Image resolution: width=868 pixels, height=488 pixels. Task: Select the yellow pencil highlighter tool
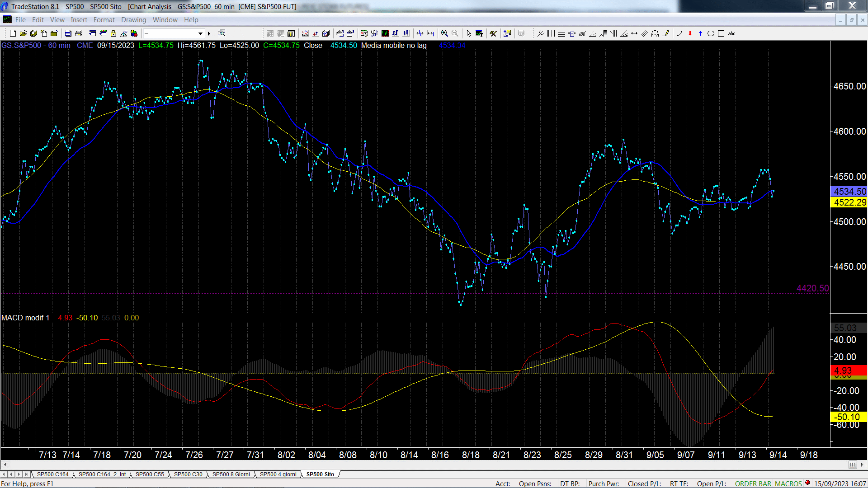pos(665,33)
